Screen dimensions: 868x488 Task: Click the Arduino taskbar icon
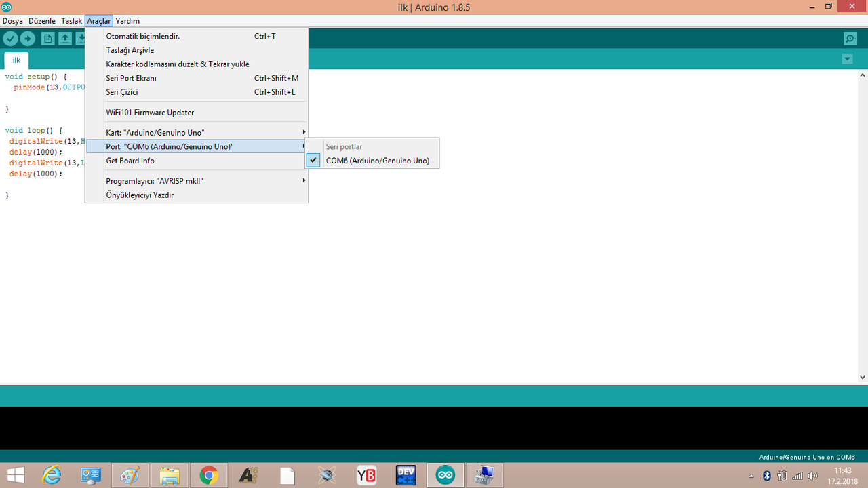pyautogui.click(x=446, y=475)
